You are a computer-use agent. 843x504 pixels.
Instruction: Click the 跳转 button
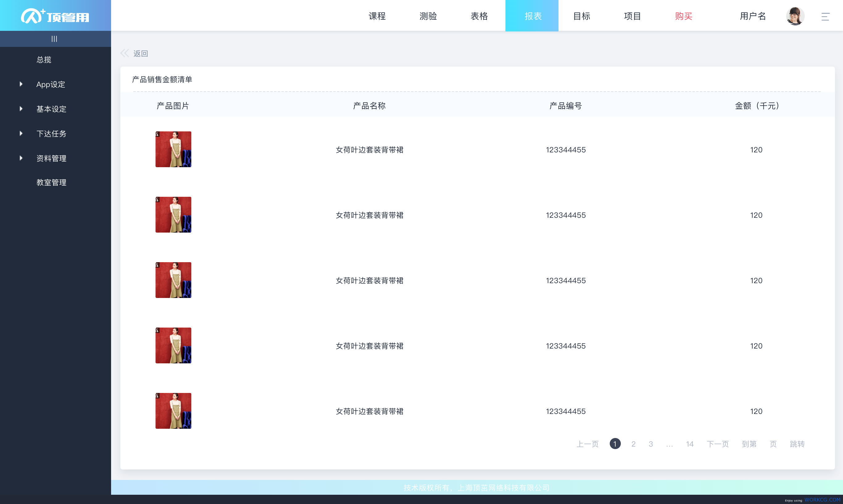(x=797, y=444)
